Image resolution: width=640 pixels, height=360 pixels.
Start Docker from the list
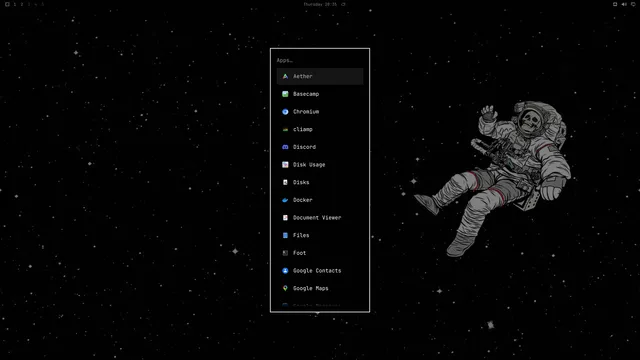pos(320,200)
